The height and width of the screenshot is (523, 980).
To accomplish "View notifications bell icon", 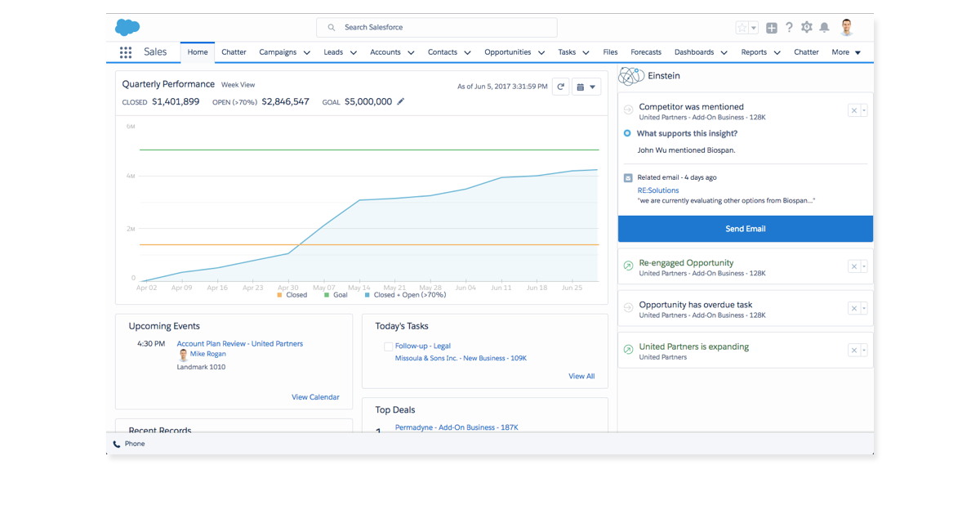I will point(825,27).
